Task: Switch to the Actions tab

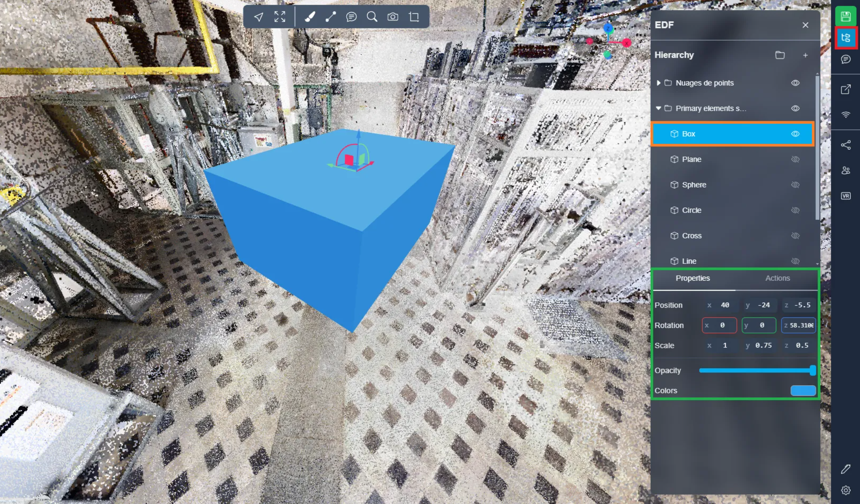Action: click(777, 278)
